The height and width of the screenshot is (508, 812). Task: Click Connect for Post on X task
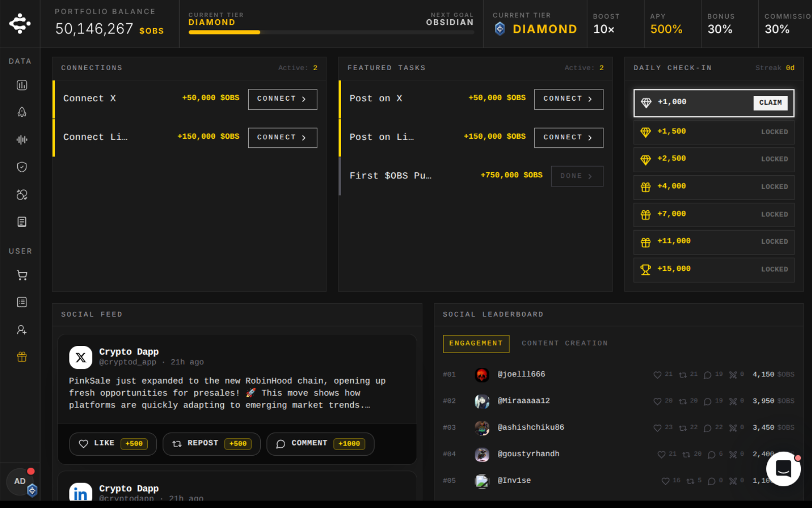pos(568,99)
